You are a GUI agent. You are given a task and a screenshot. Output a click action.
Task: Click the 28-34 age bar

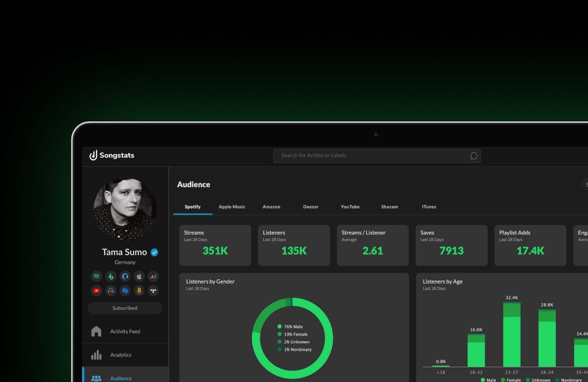click(547, 338)
